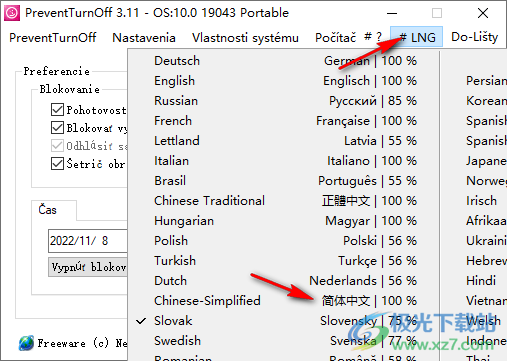Choose Irisch in second language column

click(481, 201)
